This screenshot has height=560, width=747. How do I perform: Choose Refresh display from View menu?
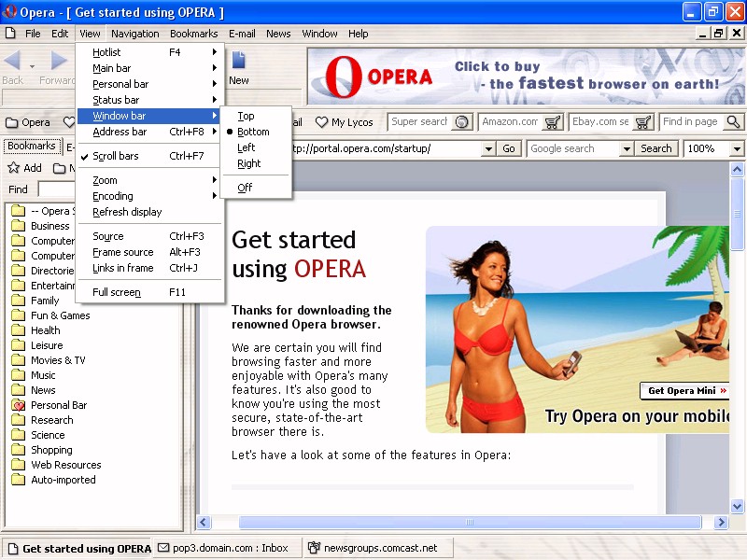[x=150, y=212]
